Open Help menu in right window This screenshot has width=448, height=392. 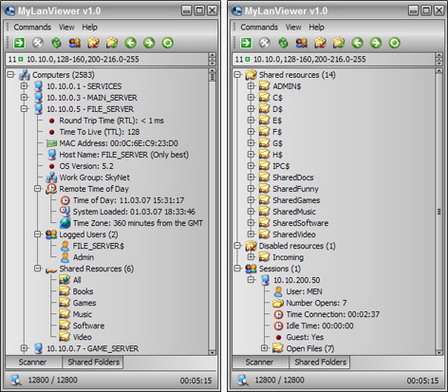[x=317, y=27]
